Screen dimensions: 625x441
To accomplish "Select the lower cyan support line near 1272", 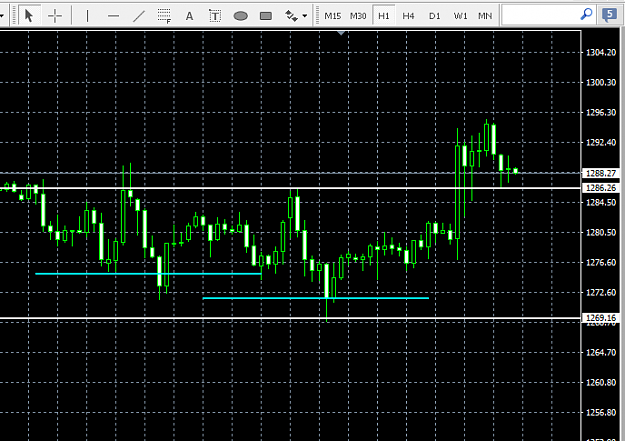I will tap(316, 298).
